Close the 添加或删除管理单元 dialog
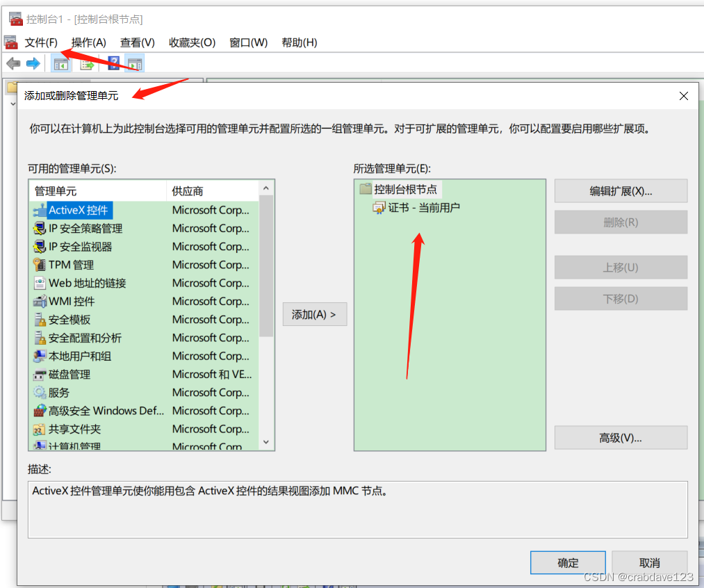704x588 pixels. click(684, 96)
